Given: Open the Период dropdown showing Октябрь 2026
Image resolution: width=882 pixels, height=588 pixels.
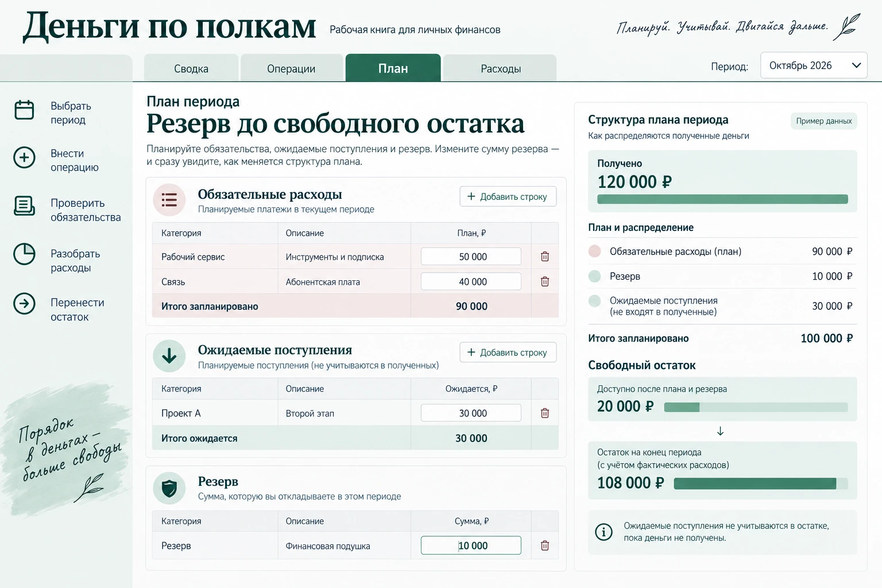Looking at the screenshot, I should coord(814,65).
